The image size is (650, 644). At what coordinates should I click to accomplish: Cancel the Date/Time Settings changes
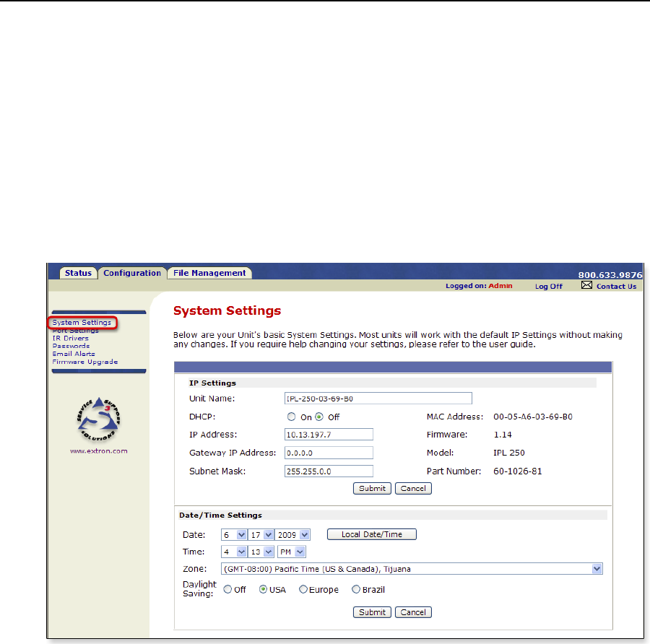click(x=413, y=612)
